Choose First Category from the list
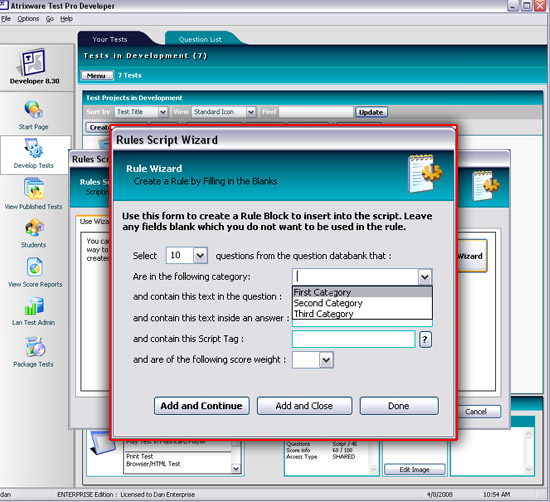550x502 pixels. 362,292
